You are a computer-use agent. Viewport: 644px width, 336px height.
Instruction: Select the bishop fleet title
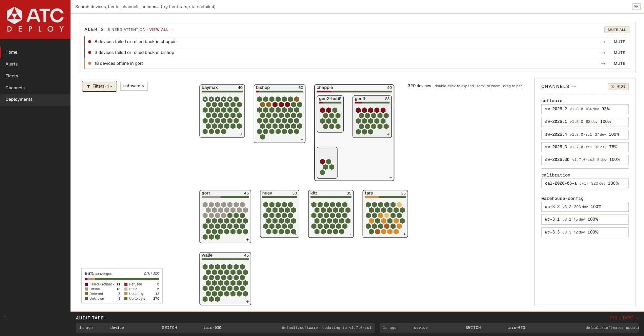[x=263, y=88]
